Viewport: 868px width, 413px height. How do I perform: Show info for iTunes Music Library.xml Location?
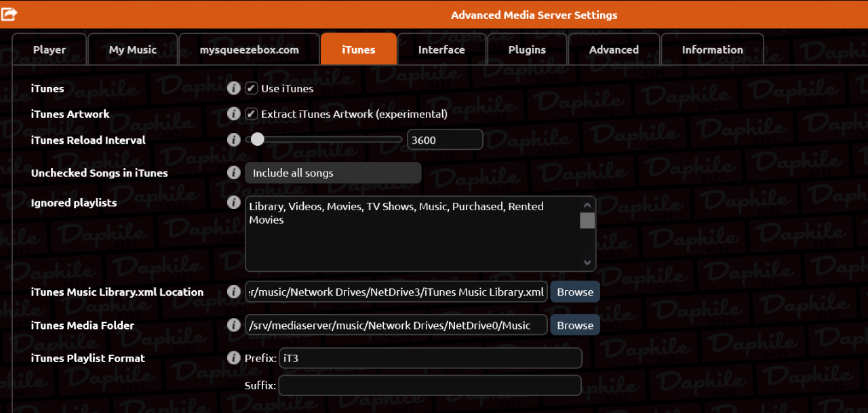[x=233, y=292]
